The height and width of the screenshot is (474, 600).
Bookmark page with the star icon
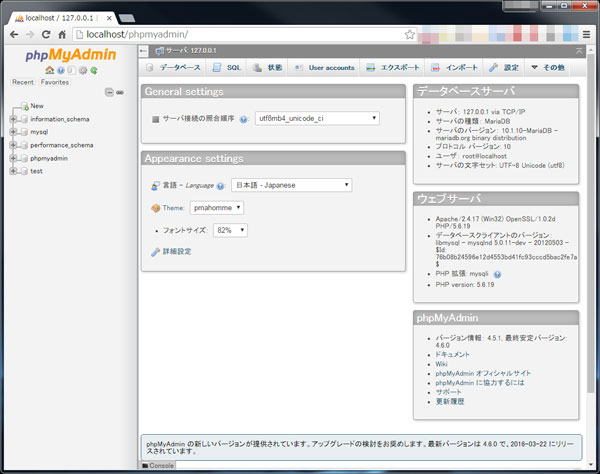click(x=409, y=34)
